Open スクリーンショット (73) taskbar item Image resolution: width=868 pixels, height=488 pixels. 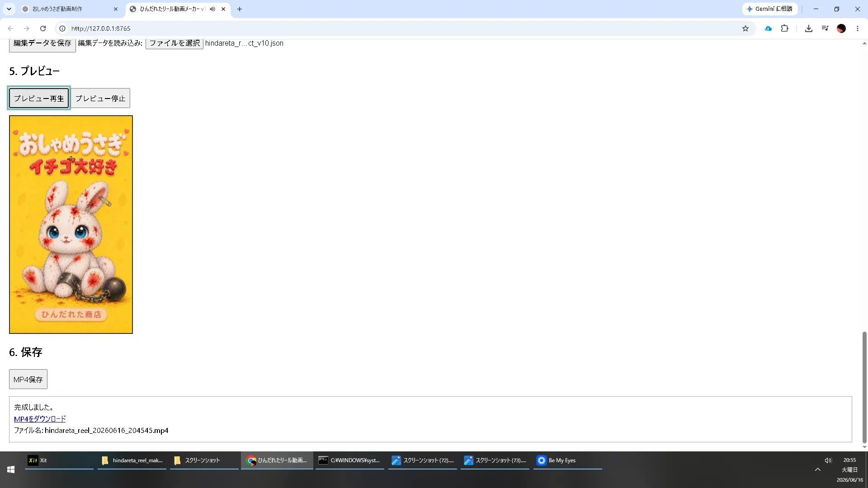495,460
